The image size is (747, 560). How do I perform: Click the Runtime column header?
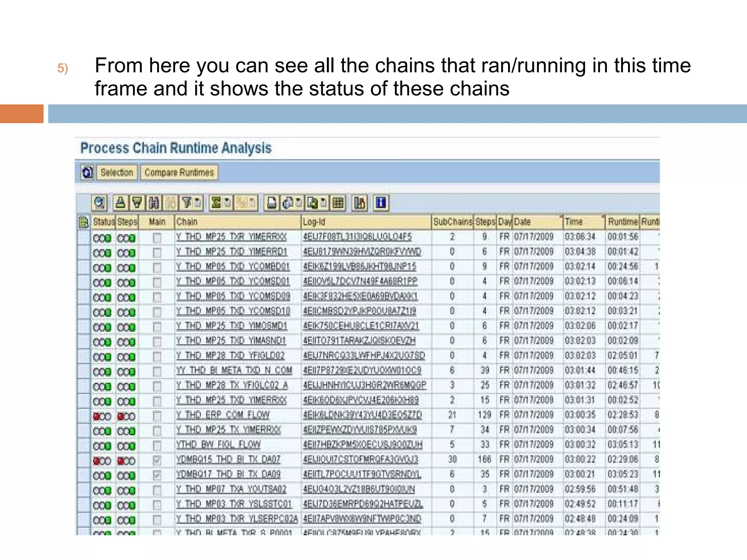pos(623,222)
